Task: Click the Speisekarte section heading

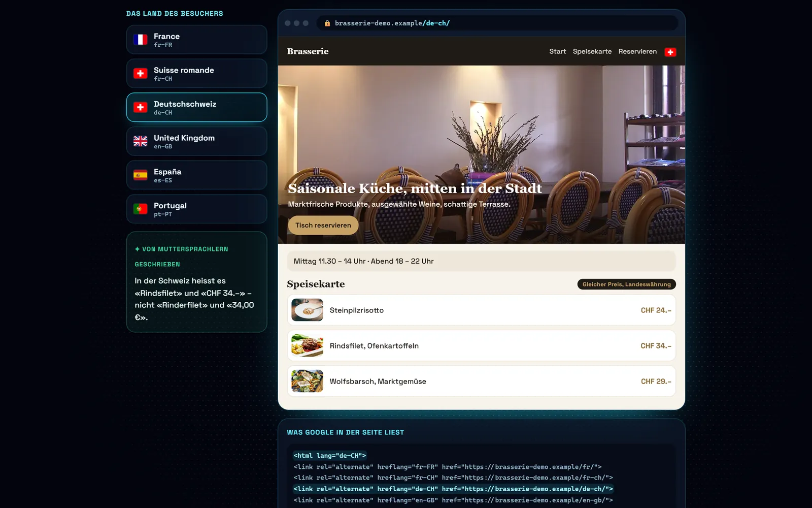Action: 316,284
